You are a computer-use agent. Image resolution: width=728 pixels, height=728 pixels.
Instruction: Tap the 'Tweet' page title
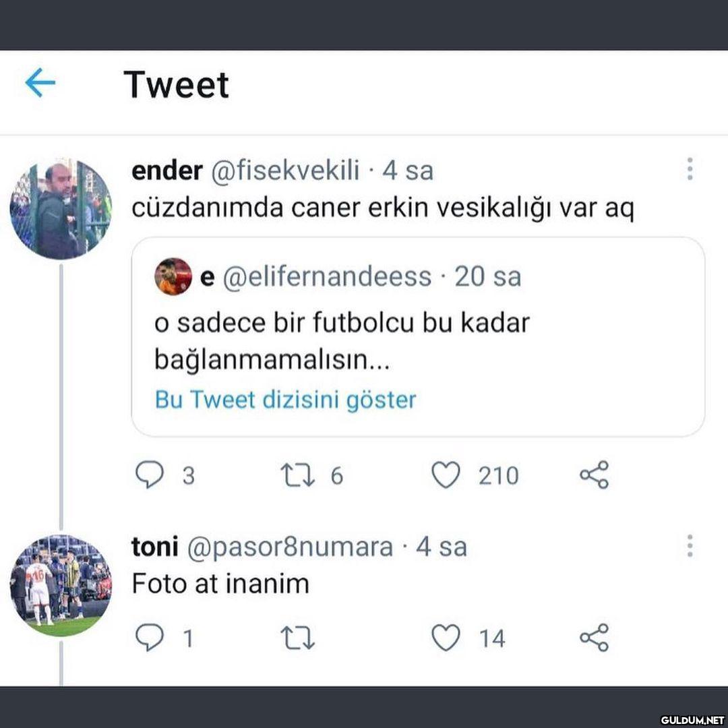177,85
